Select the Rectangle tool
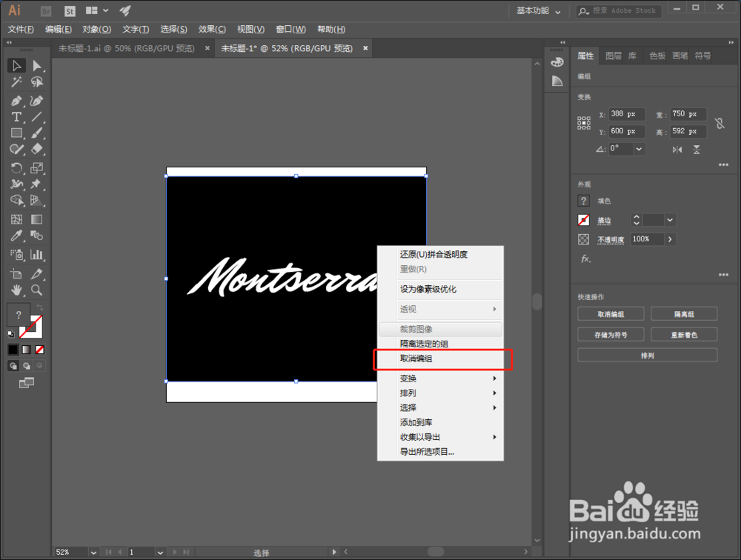Screen dimensions: 741x560 [x=16, y=133]
